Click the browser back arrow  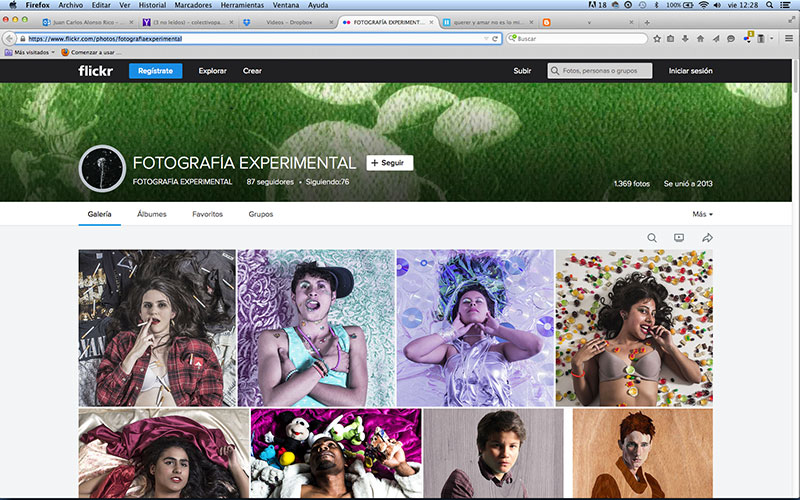pyautogui.click(x=9, y=38)
